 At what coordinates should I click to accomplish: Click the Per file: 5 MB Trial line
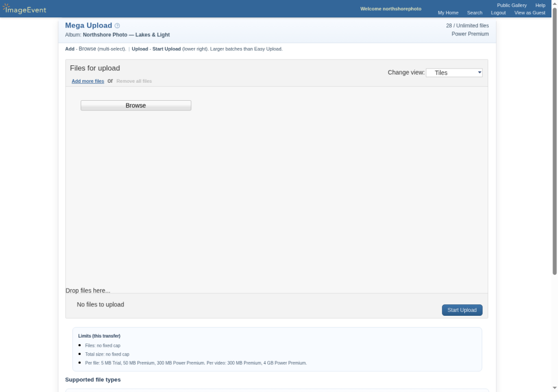[x=196, y=363]
